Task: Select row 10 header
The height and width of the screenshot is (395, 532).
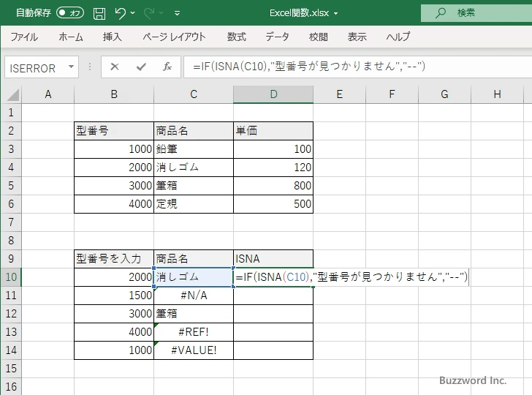Action: pyautogui.click(x=11, y=276)
